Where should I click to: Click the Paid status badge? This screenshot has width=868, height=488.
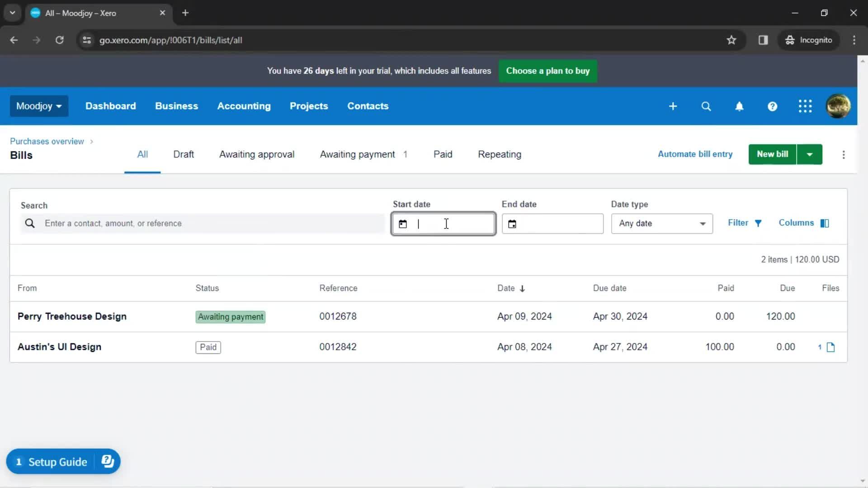point(208,347)
